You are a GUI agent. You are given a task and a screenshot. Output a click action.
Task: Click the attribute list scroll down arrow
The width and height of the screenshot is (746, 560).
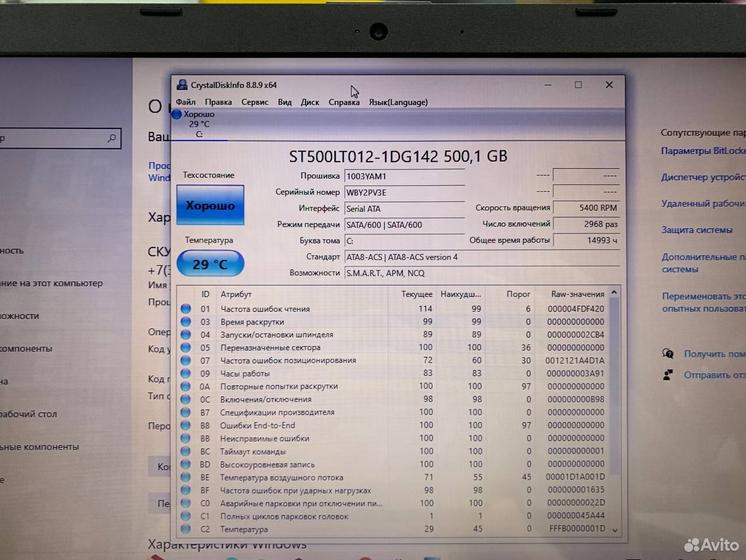point(614,530)
